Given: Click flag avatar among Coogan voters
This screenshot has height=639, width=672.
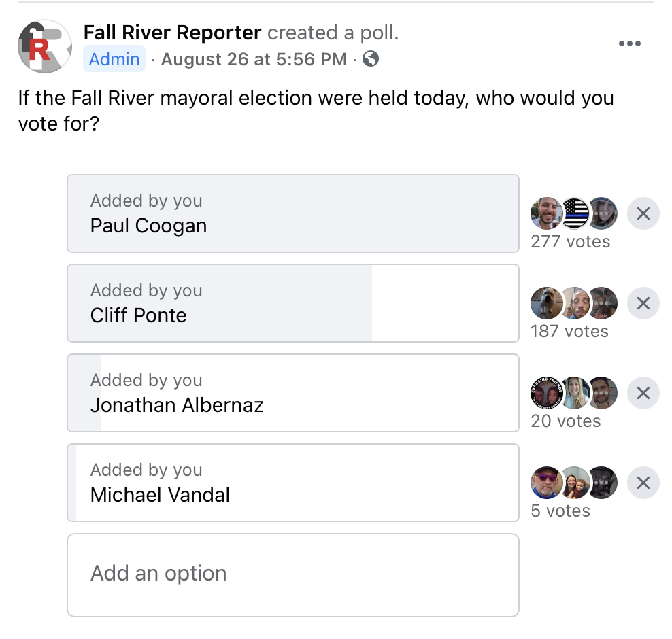Looking at the screenshot, I should (575, 213).
